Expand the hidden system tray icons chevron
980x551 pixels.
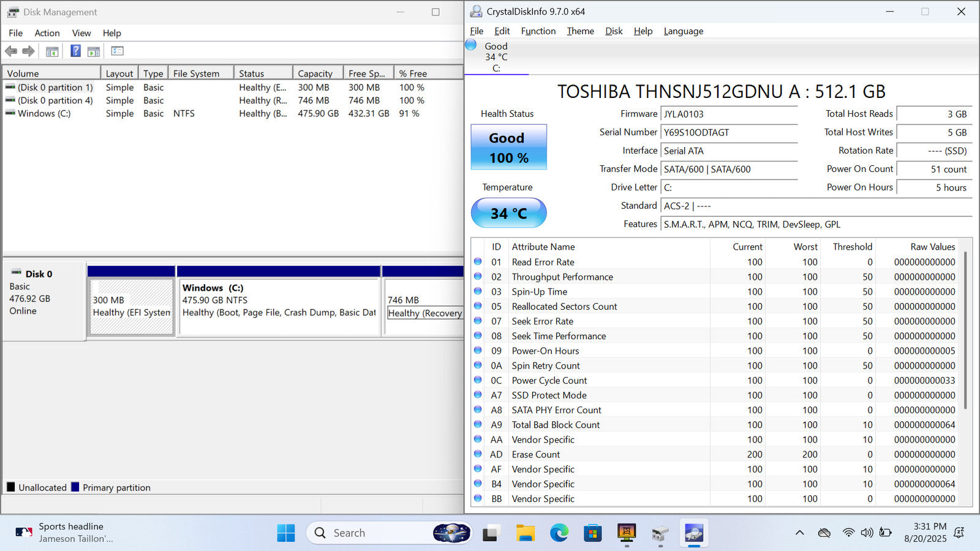tap(799, 533)
